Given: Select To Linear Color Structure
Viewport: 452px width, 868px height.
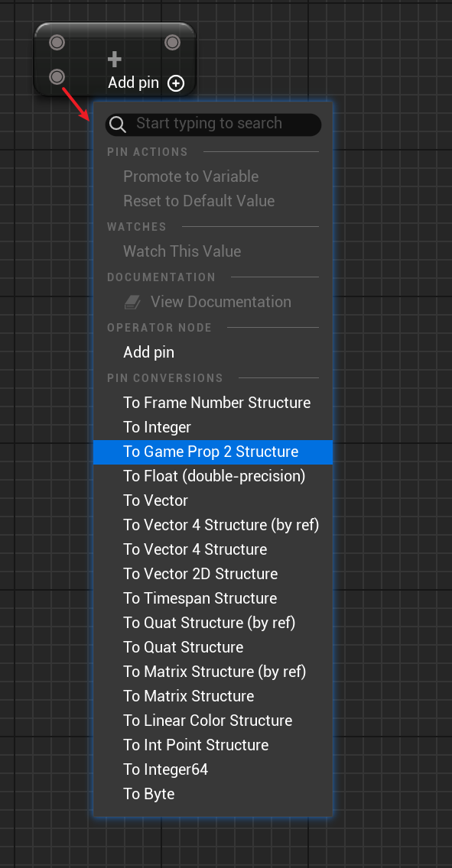Looking at the screenshot, I should (213, 721).
